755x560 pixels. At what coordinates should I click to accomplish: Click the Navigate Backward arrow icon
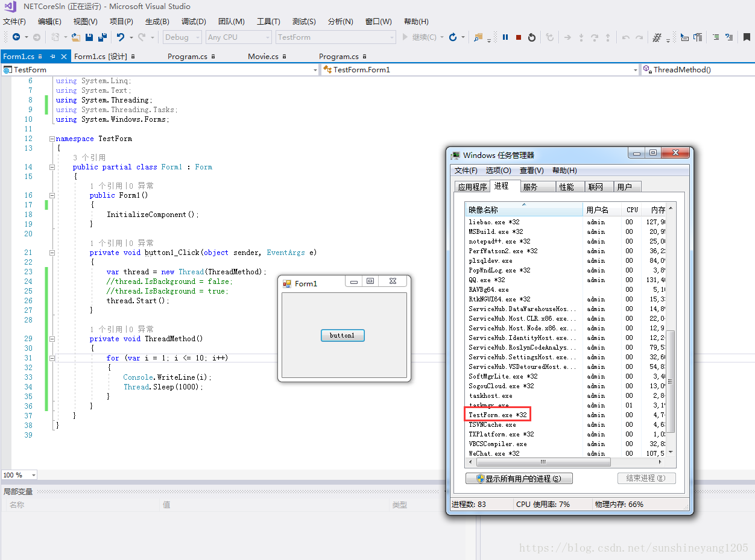pos(16,37)
